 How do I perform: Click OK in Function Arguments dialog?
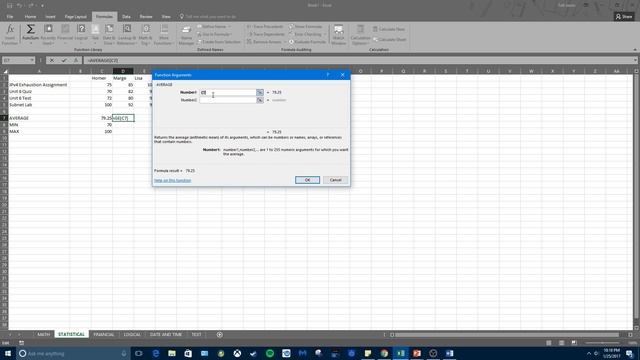[307, 180]
